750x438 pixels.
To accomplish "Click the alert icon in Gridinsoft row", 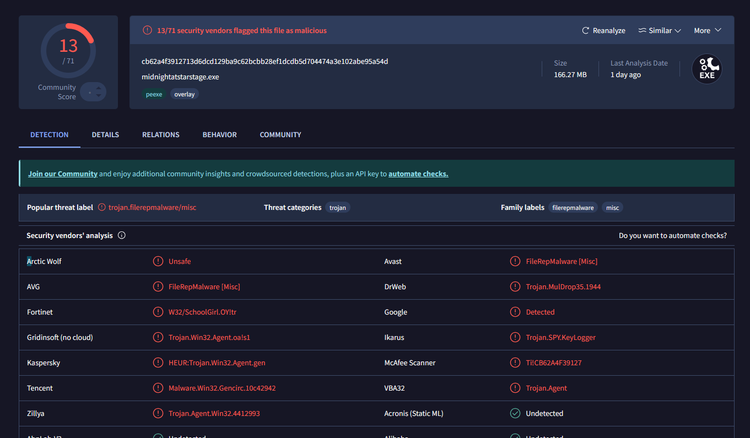I will pyautogui.click(x=158, y=337).
